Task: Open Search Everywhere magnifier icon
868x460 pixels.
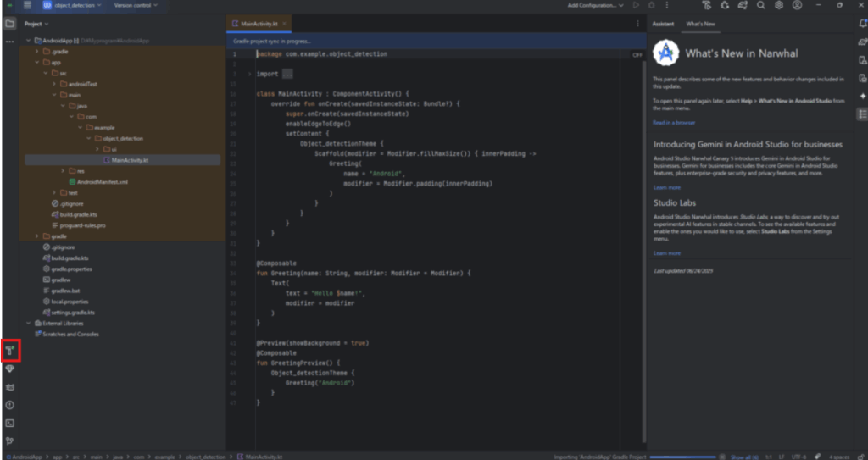Action: (x=761, y=5)
